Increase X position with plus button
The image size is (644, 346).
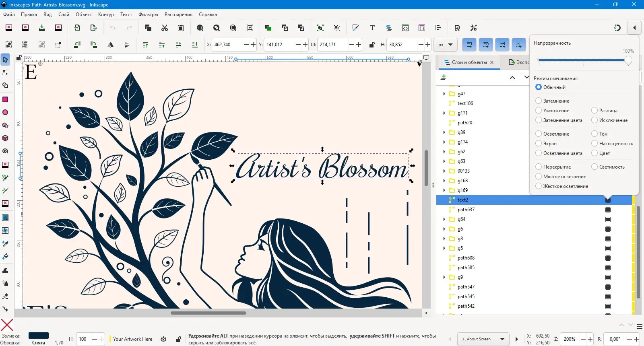(253, 45)
